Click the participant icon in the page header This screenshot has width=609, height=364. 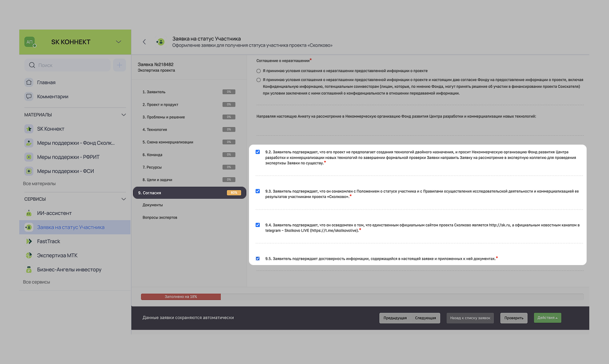click(160, 42)
